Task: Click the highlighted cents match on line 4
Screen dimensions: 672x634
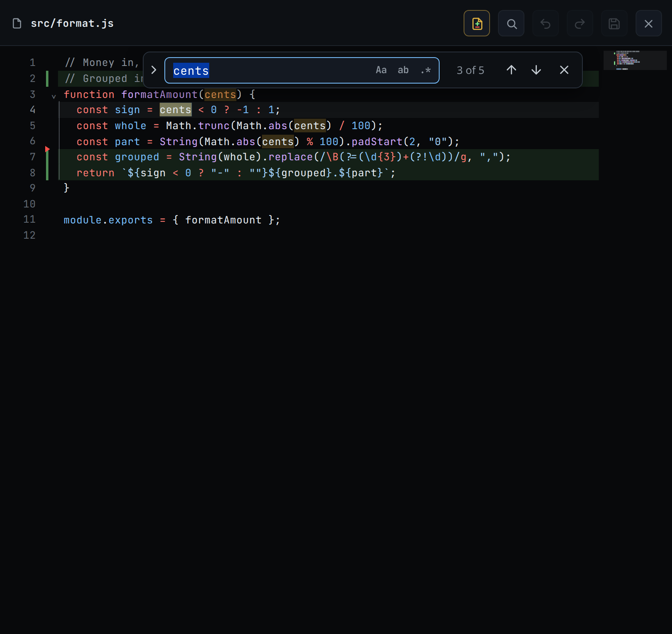Action: pos(176,110)
